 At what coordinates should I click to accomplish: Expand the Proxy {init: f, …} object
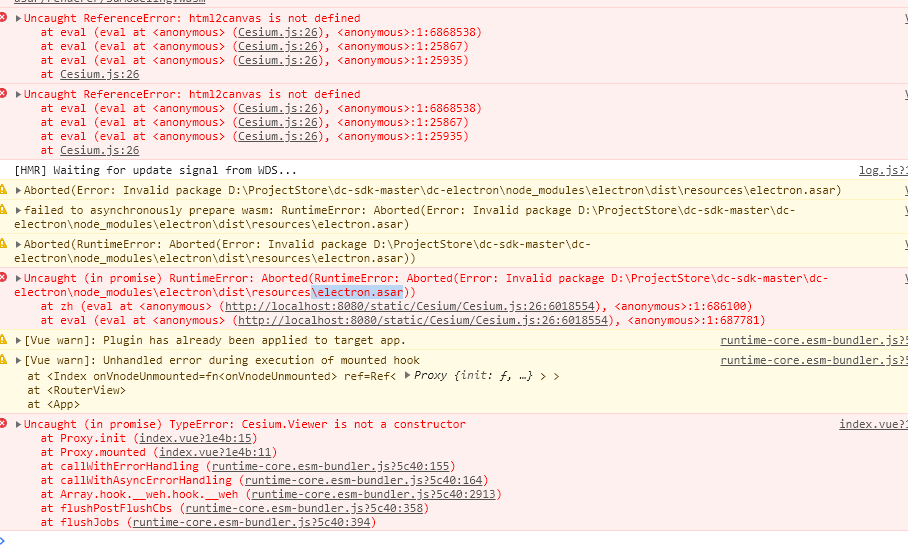point(407,375)
